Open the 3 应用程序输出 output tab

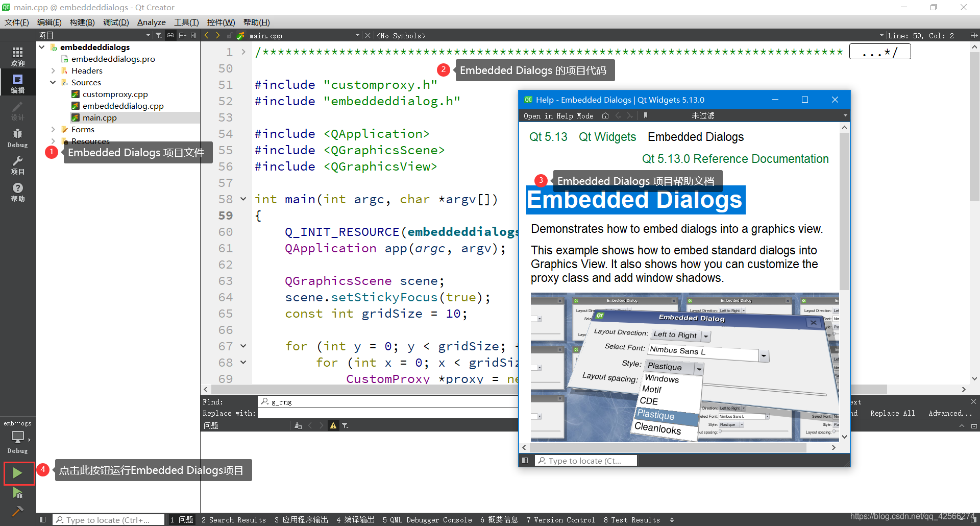[301, 520]
